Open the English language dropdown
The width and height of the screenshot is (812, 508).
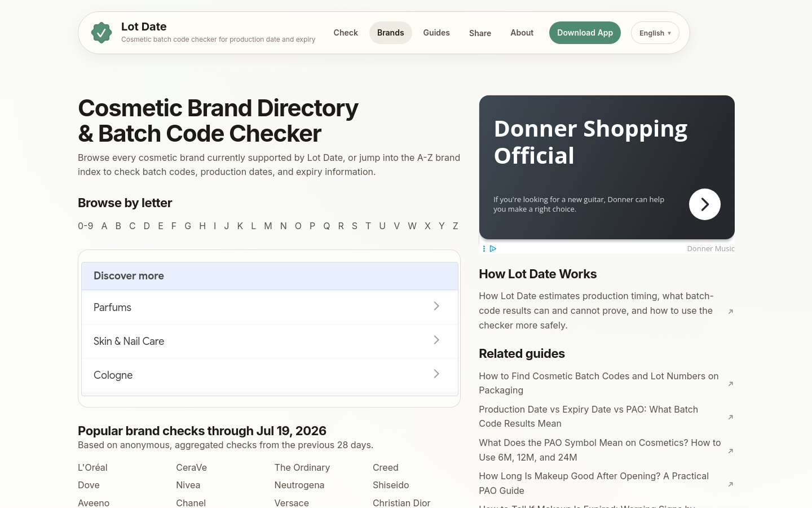pos(655,33)
